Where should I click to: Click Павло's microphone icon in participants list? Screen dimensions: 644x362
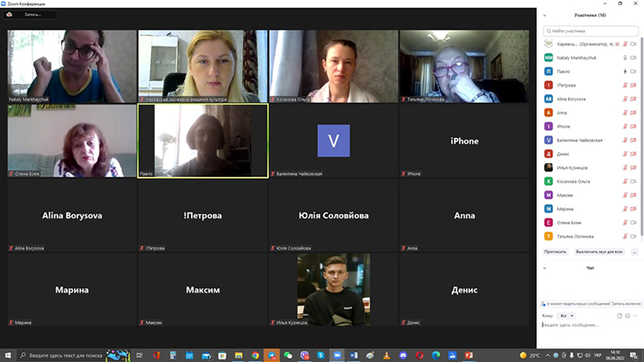(x=625, y=71)
